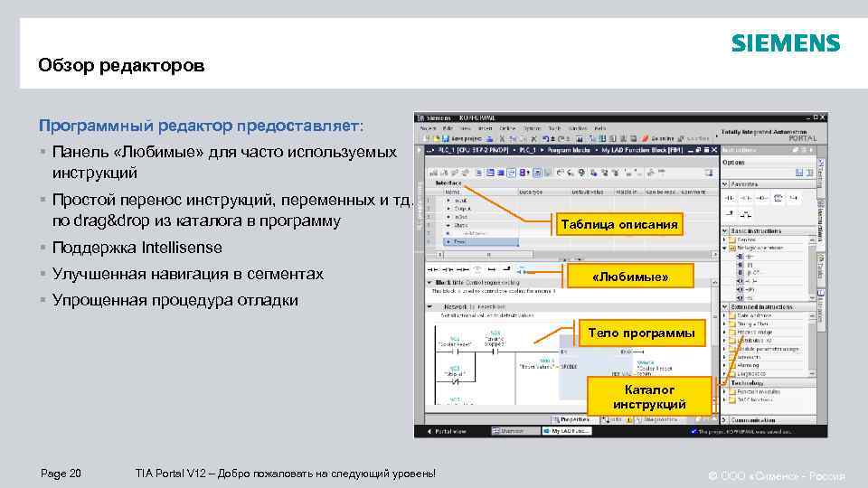Image resolution: width=868 pixels, height=488 pixels.
Task: Click the Extended instructions list scrollbar
Action: 812,344
